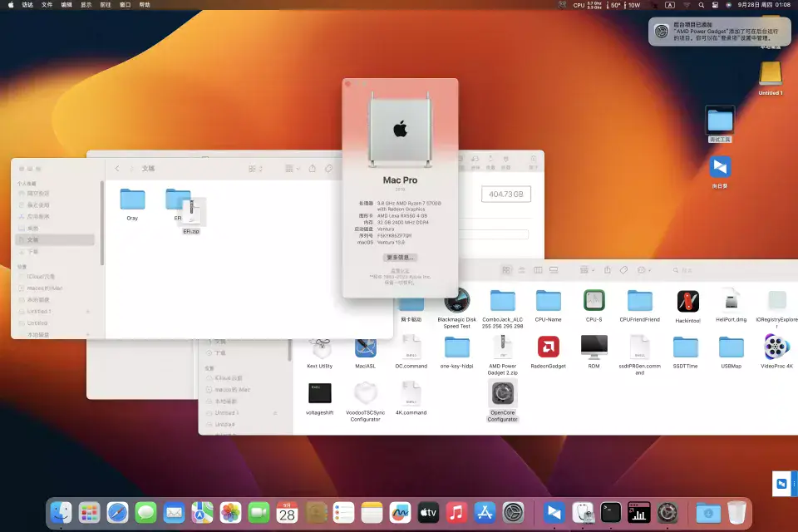Open the RadeonGadget app
The height and width of the screenshot is (532, 798).
click(x=548, y=347)
